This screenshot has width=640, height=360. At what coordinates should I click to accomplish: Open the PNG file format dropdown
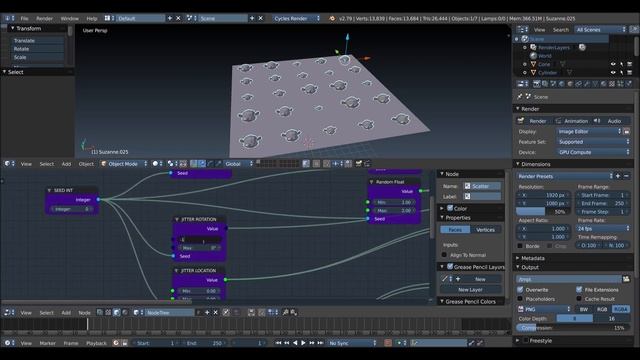pyautogui.click(x=544, y=309)
